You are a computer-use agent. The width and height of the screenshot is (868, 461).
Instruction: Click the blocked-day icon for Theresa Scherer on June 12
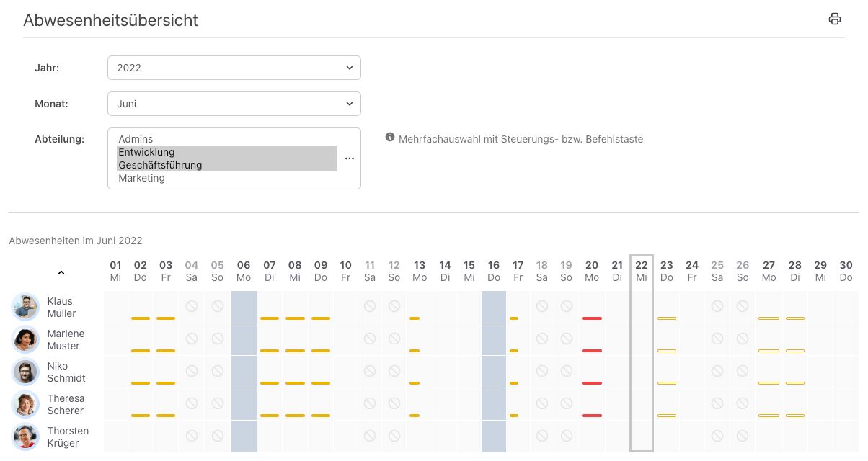(394, 403)
